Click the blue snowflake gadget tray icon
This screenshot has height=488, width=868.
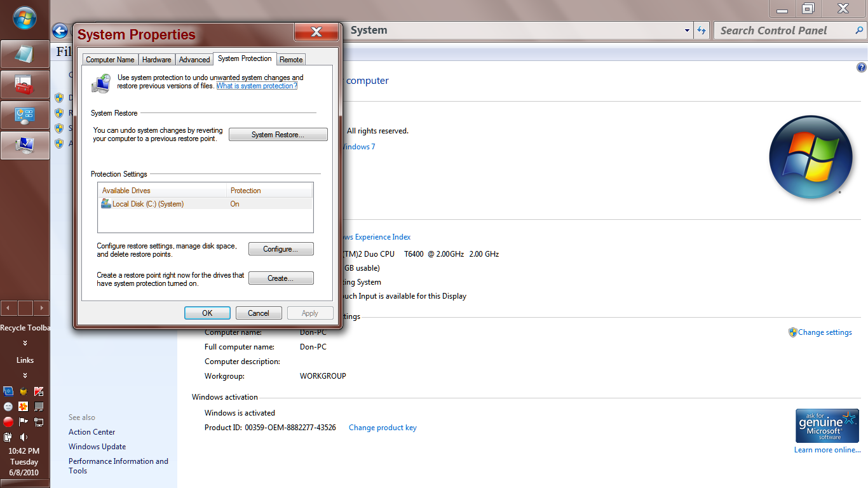[x=8, y=391]
